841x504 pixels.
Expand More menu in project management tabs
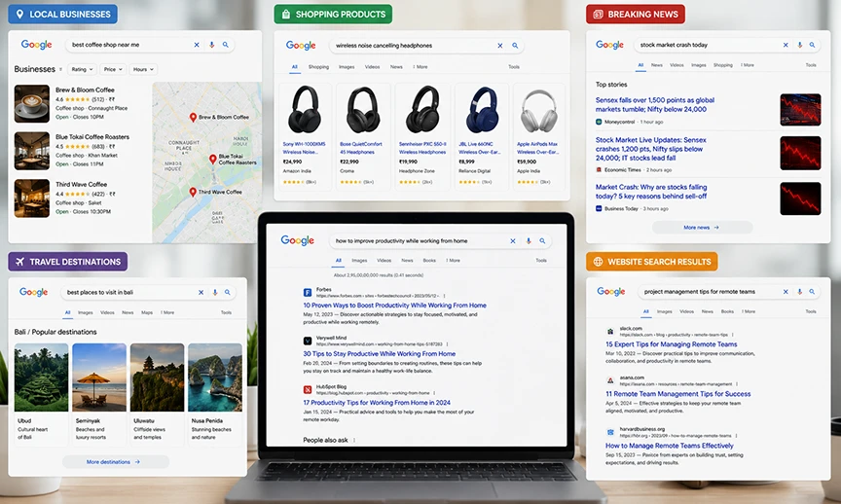749,311
